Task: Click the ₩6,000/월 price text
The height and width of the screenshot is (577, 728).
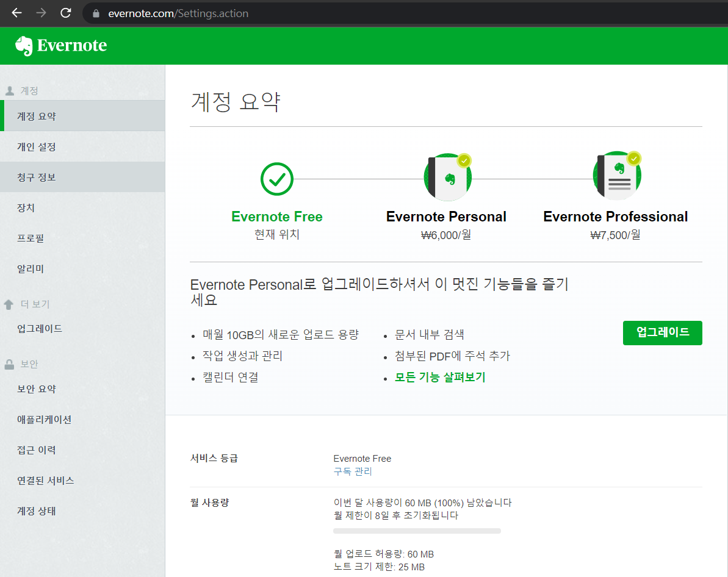Action: coord(445,235)
